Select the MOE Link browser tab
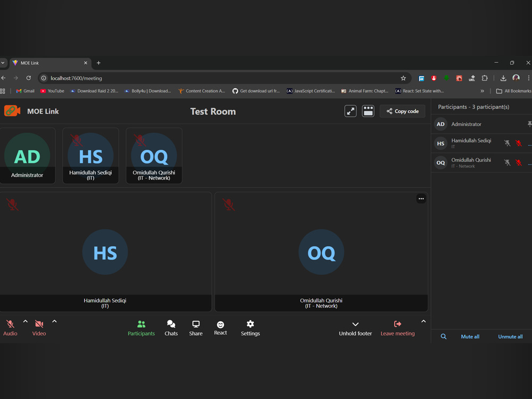 [x=50, y=63]
